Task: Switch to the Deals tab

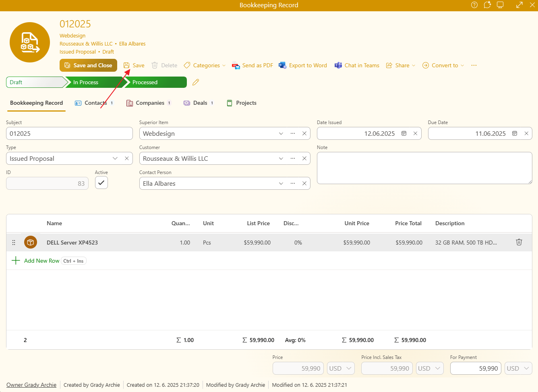Action: pos(199,103)
